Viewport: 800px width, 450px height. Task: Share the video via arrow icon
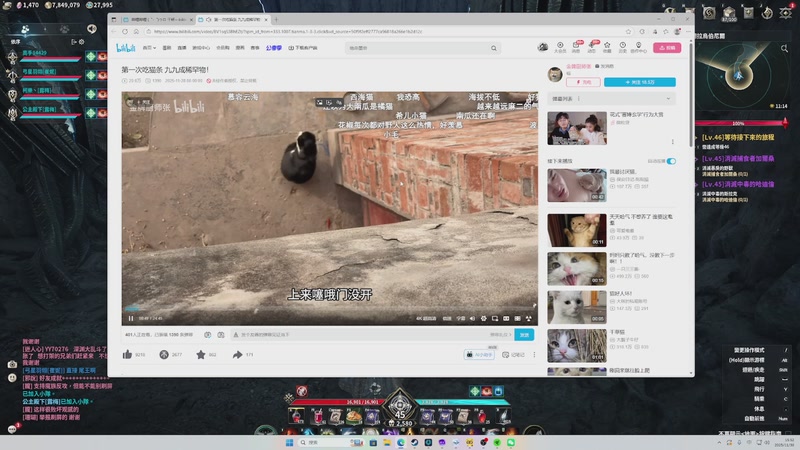(237, 354)
